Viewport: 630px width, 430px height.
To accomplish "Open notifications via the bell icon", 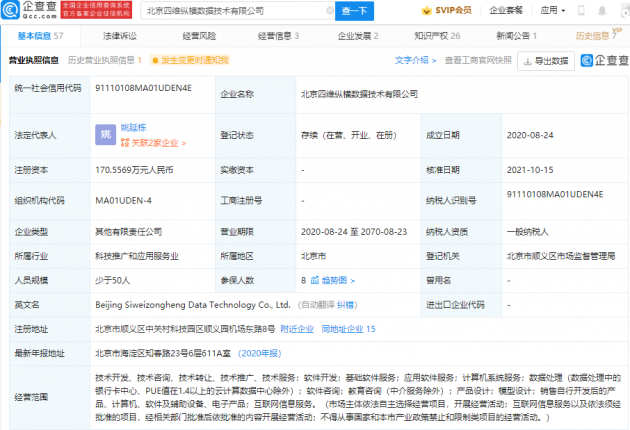I will click(x=602, y=11).
